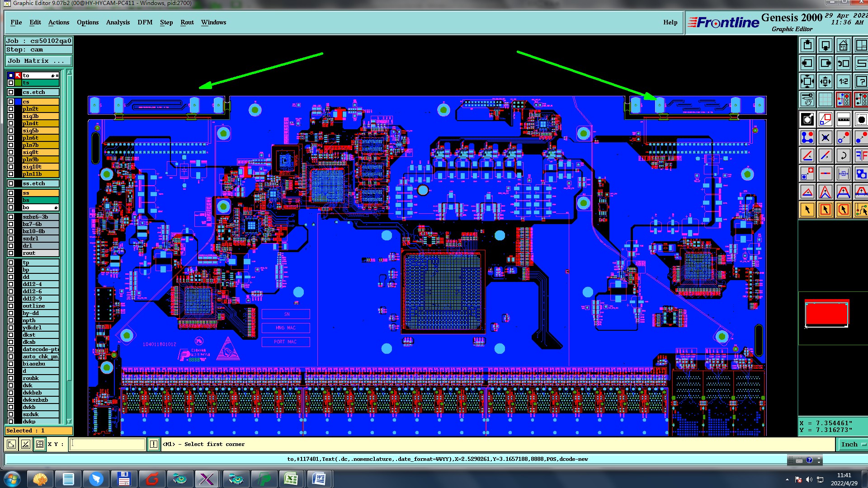The image size is (868, 488).
Task: Toggle the outline layer checkbox
Action: tap(11, 306)
